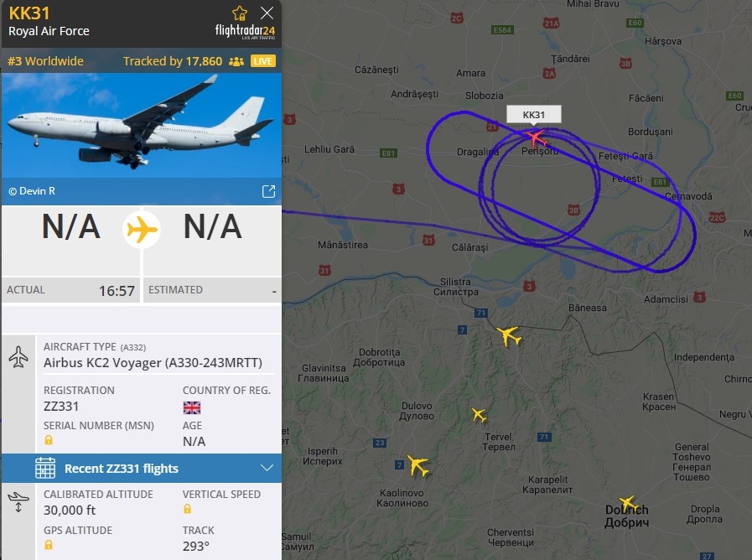Click the favorite star icon

pos(240,13)
